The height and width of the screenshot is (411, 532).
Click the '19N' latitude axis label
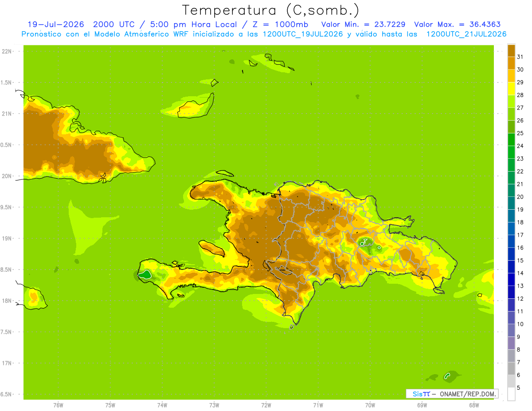(x=6, y=239)
